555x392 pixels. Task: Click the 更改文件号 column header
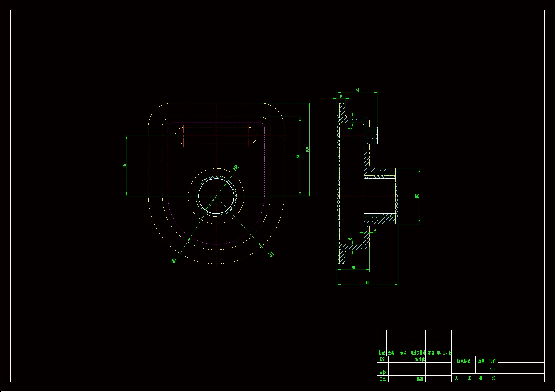pos(418,353)
